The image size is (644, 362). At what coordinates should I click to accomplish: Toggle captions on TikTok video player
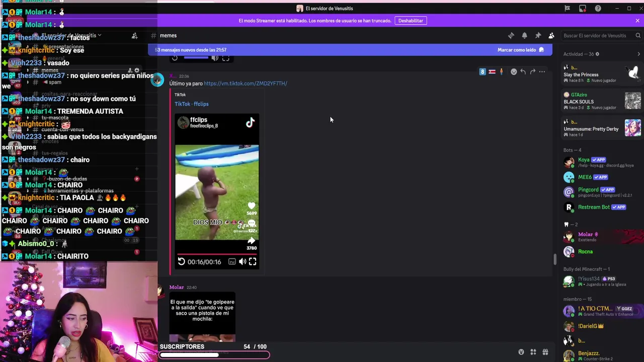pyautogui.click(x=232, y=262)
